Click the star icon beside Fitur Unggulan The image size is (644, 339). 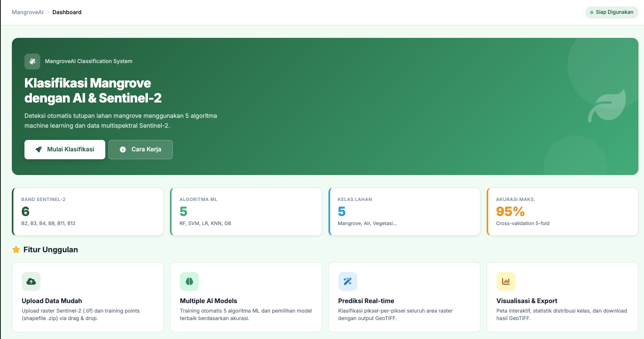point(16,250)
